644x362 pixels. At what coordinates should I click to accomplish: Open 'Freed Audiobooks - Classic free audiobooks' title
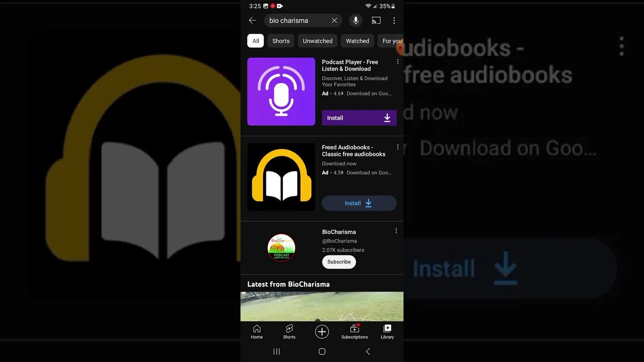tap(354, 151)
